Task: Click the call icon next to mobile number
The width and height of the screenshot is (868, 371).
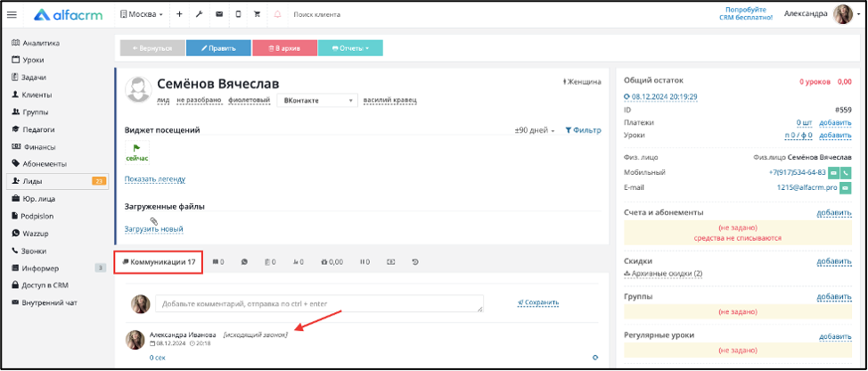Action: (846, 173)
